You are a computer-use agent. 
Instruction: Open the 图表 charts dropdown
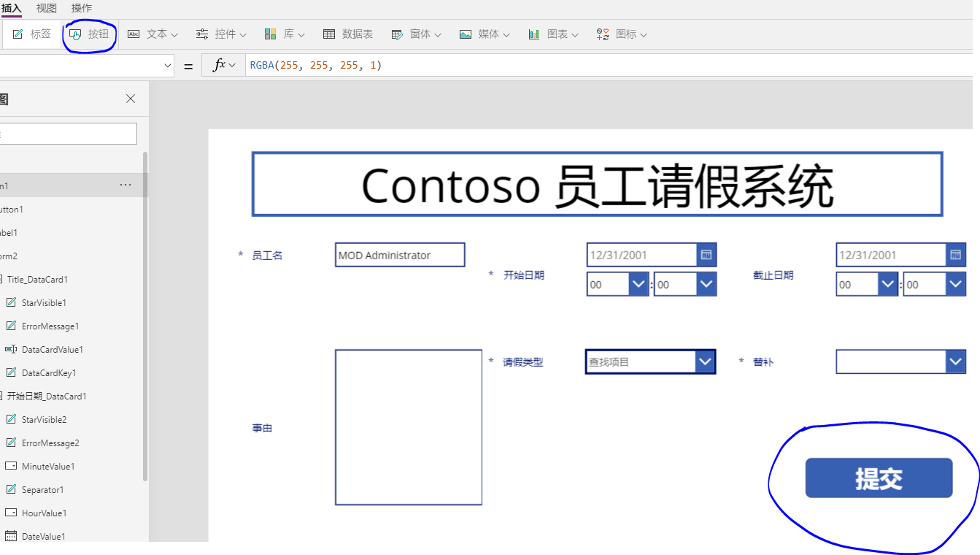(553, 34)
